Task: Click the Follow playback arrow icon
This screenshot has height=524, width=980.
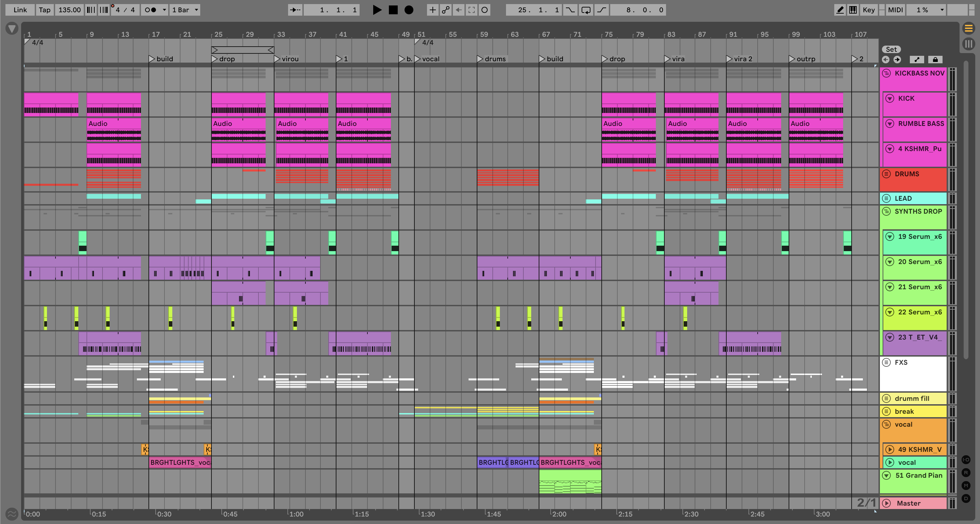Action: pyautogui.click(x=295, y=10)
